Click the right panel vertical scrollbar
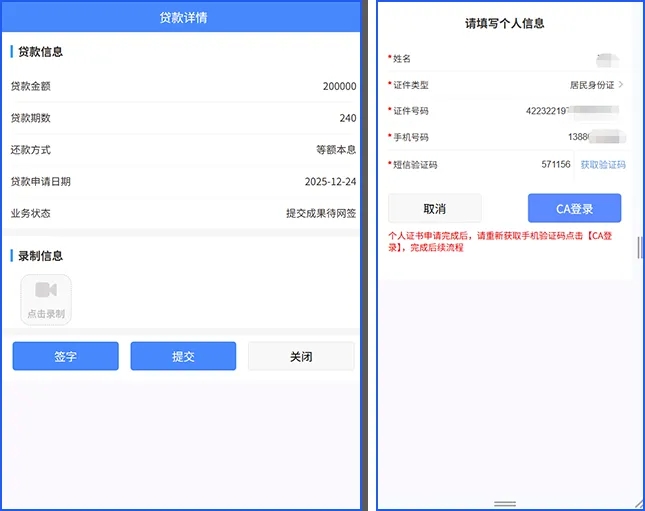 pyautogui.click(x=639, y=245)
